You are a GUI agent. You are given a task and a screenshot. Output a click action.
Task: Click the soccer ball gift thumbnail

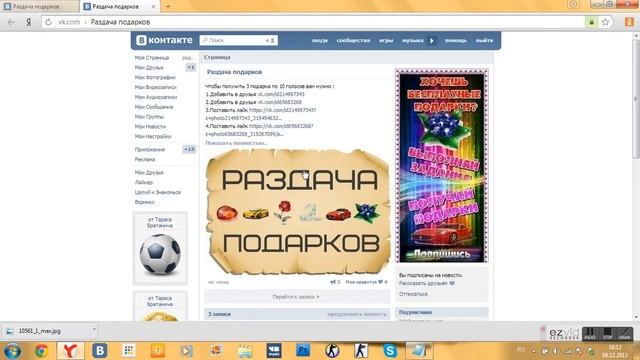[160, 254]
